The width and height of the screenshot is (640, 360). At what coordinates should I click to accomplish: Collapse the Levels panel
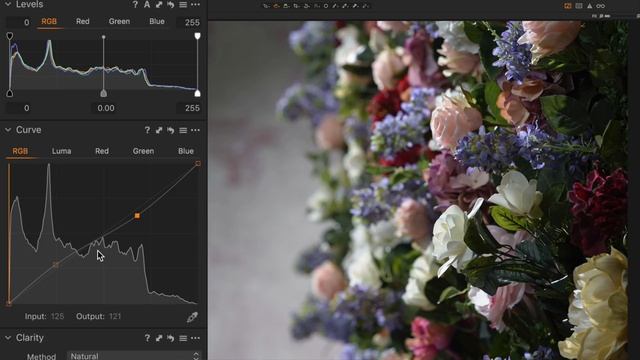(x=8, y=4)
